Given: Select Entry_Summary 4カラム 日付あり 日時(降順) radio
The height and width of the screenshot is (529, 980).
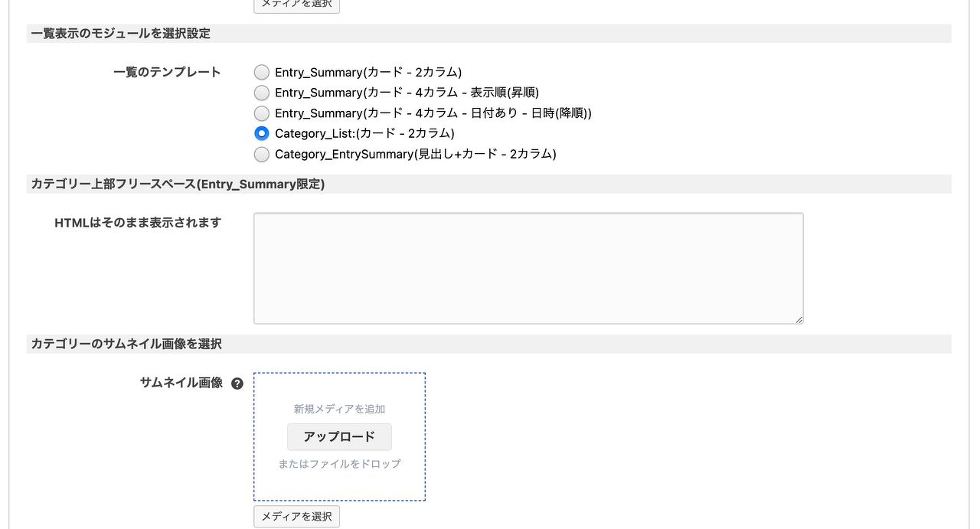Looking at the screenshot, I should tap(262, 113).
